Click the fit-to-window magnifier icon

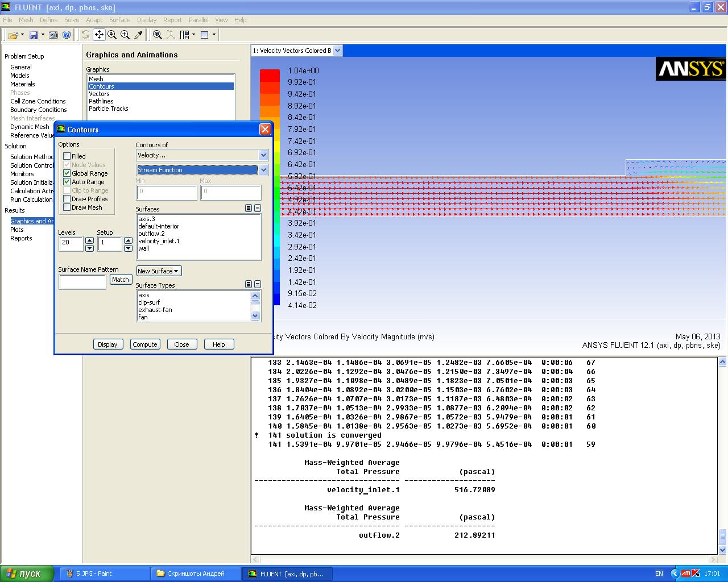158,35
